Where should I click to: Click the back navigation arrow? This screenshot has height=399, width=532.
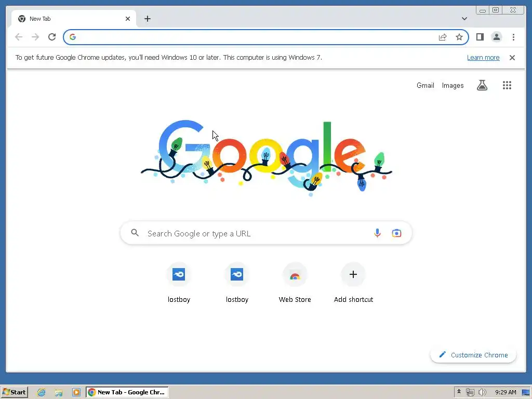point(19,37)
